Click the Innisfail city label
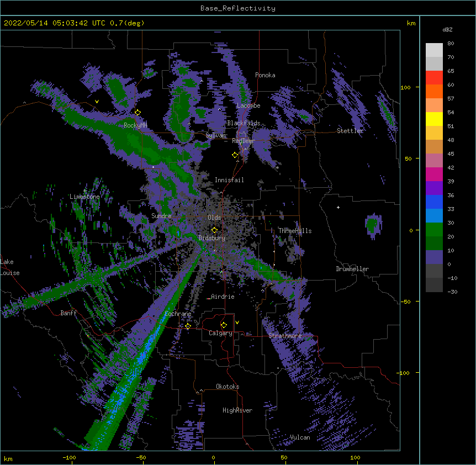Screen dimensions: 476x465 pyautogui.click(x=229, y=180)
